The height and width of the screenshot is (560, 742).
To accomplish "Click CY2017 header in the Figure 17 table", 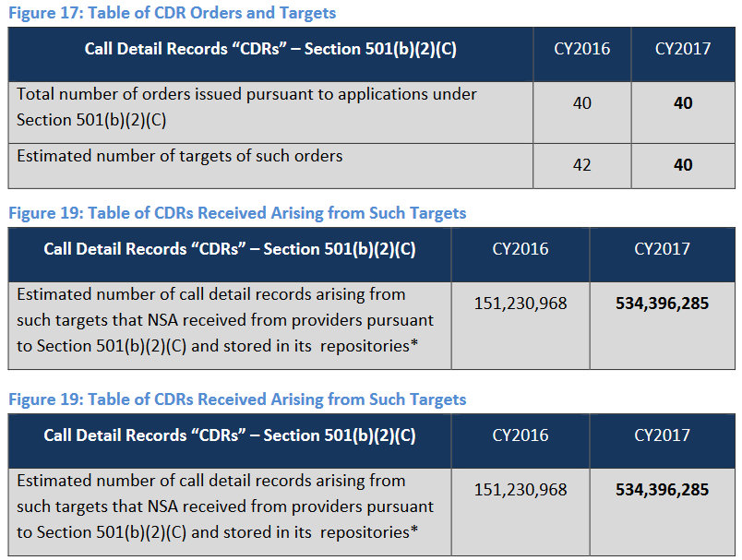I will pyautogui.click(x=683, y=49).
